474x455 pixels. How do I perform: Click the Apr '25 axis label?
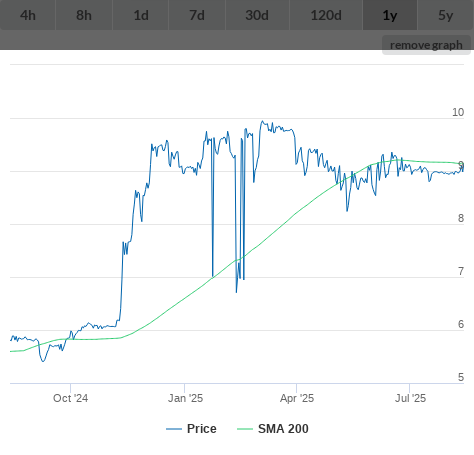click(x=297, y=398)
